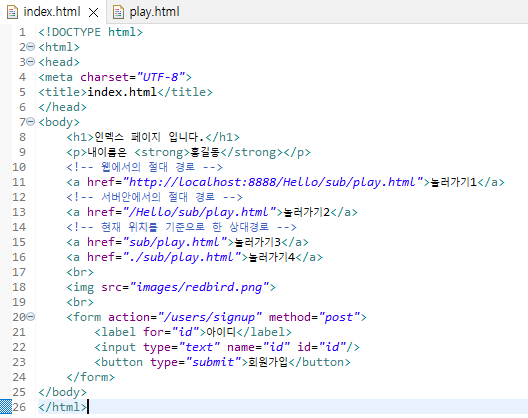The height and width of the screenshot is (418, 528).
Task: Click the DOCTYPE html declaration text
Action: [x=91, y=32]
